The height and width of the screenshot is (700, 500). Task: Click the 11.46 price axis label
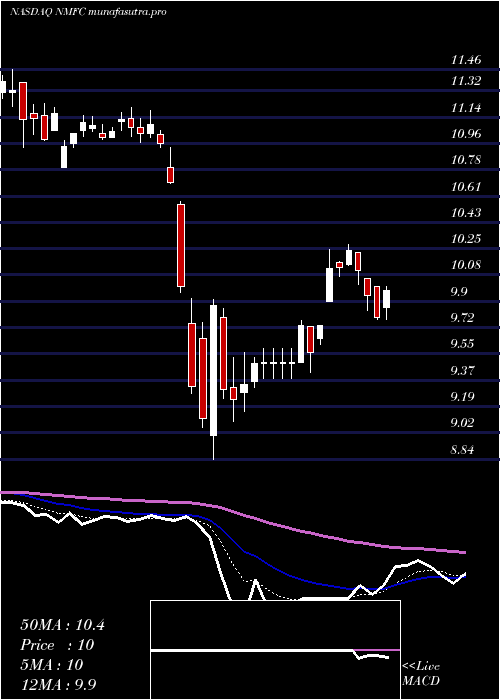click(x=466, y=60)
